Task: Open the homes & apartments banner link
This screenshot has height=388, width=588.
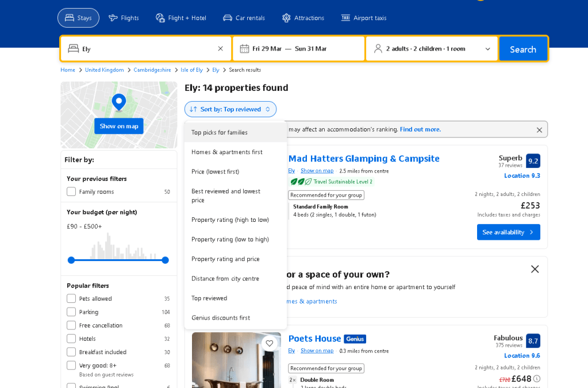Action: 312,301
